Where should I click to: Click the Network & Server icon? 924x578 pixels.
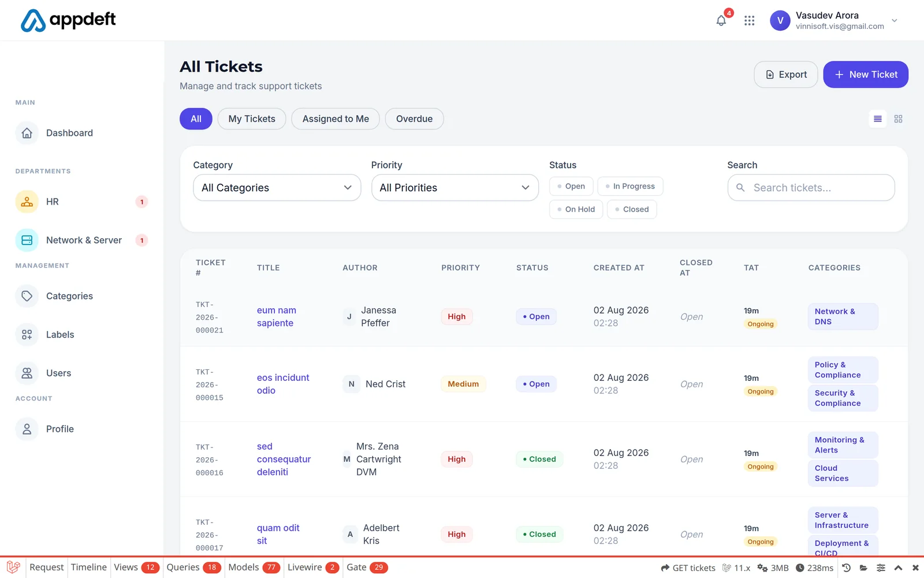[27, 240]
